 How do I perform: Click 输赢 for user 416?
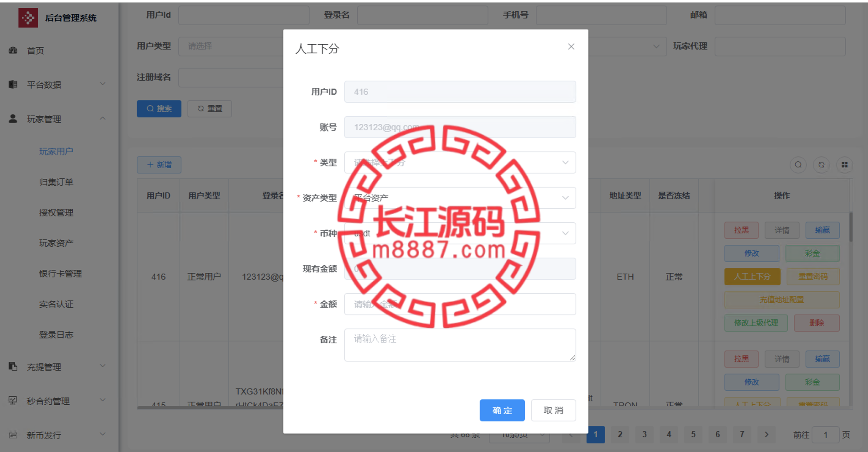point(822,230)
